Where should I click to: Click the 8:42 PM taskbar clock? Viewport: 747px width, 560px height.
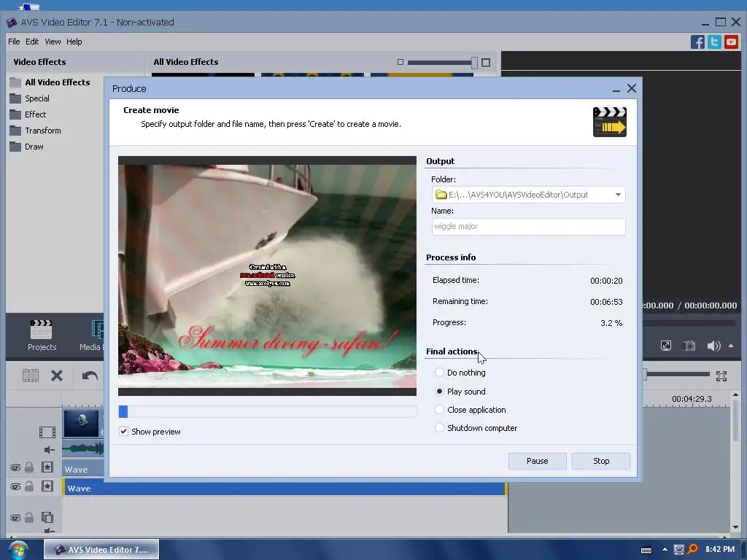pos(720,550)
